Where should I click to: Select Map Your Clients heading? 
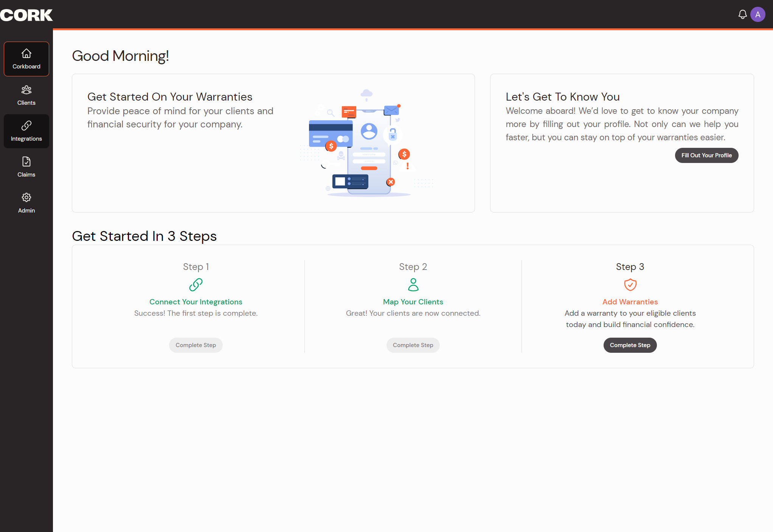[413, 302]
